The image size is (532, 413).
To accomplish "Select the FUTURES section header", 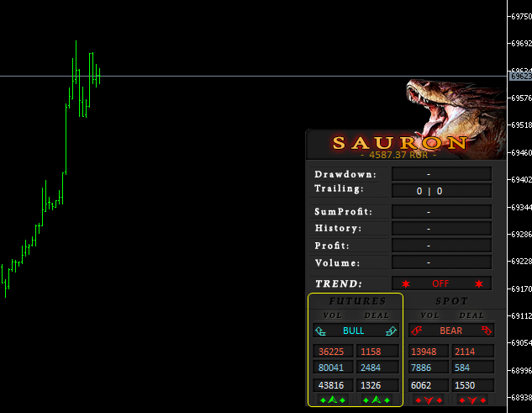I will point(356,301).
